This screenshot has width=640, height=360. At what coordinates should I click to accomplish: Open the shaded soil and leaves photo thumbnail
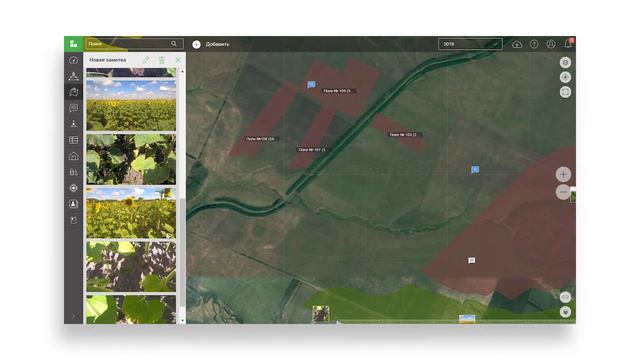131,267
